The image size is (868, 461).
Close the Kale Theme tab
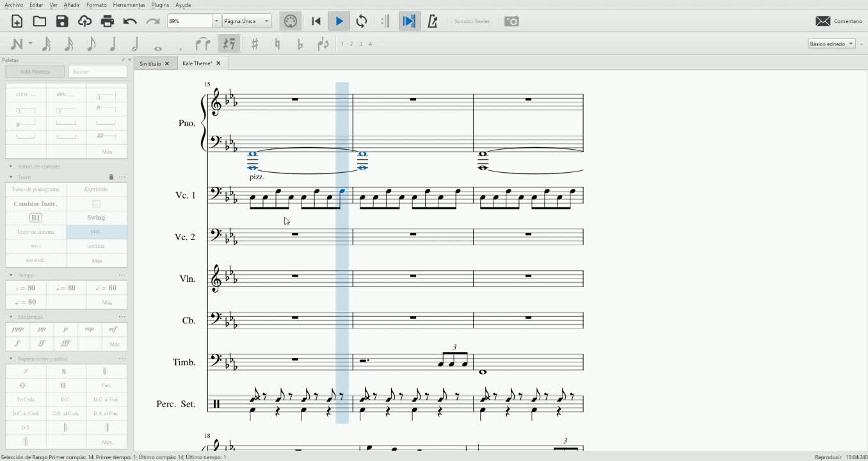(218, 63)
